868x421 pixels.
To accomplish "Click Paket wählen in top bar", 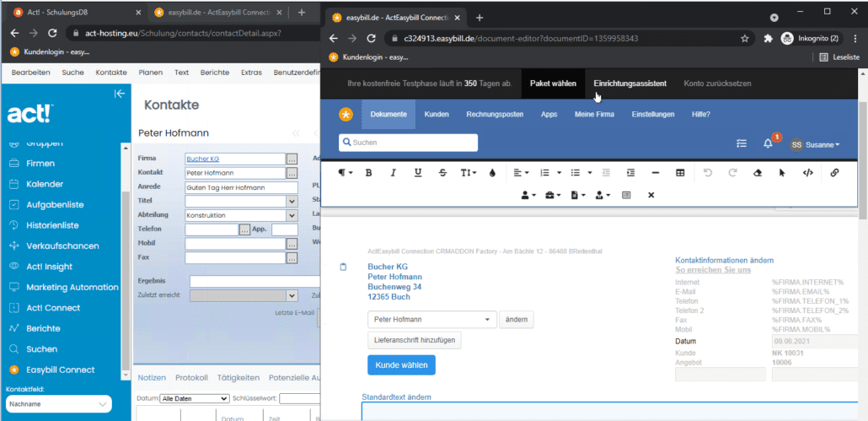I will (x=553, y=84).
